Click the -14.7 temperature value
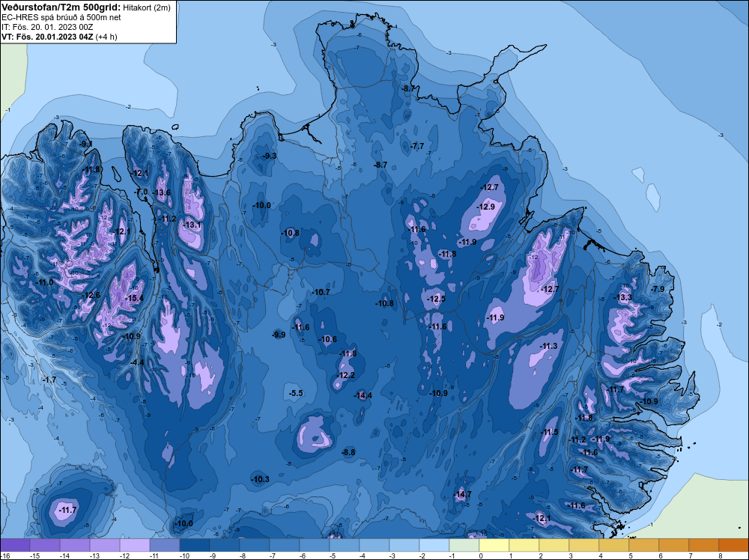The height and width of the screenshot is (560, 749). (462, 494)
